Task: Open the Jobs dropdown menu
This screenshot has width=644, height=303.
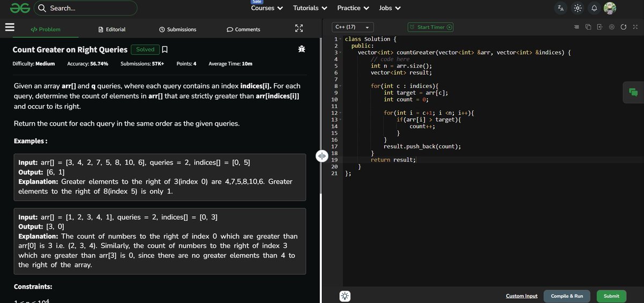Action: (x=390, y=8)
